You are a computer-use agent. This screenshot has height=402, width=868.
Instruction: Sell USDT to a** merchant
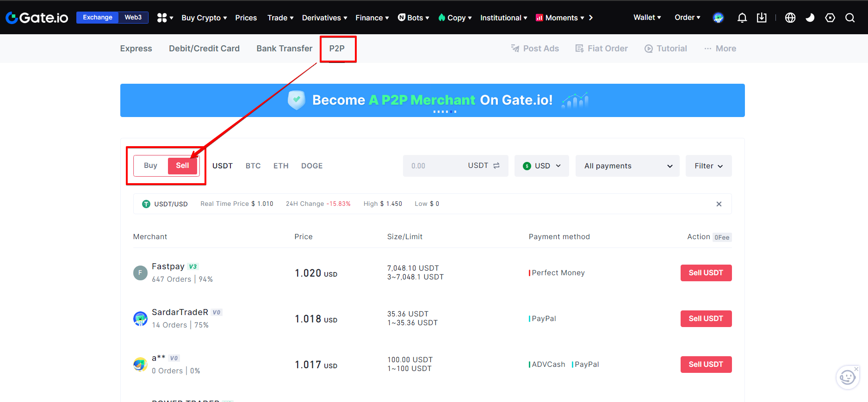click(x=706, y=365)
